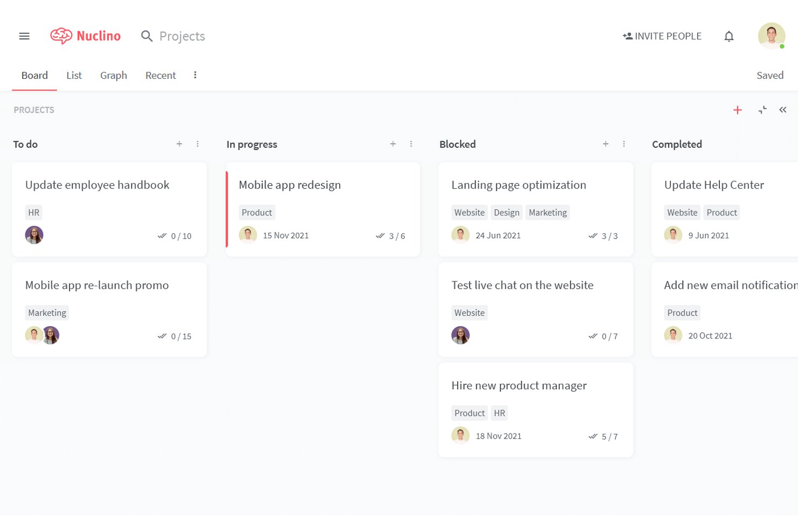
Task: Click the compact view collapse-arrows icon
Action: pyautogui.click(x=762, y=110)
